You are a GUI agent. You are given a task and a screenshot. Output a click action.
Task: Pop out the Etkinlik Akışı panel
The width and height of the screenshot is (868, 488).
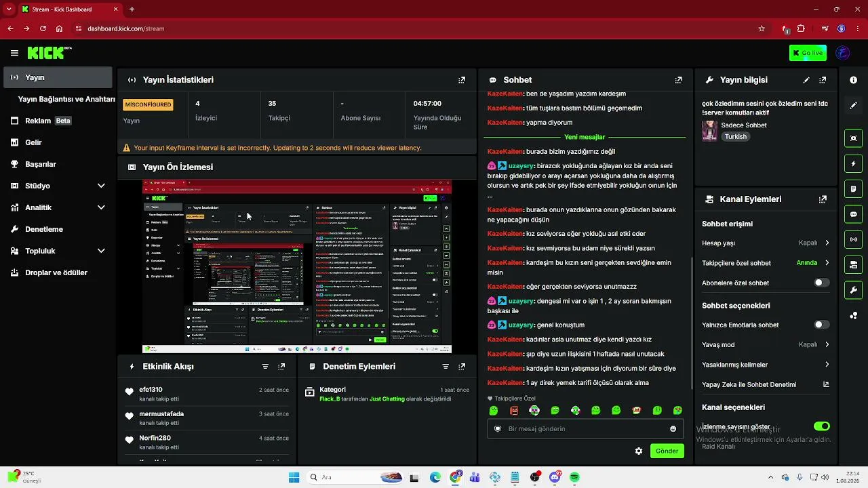click(281, 367)
